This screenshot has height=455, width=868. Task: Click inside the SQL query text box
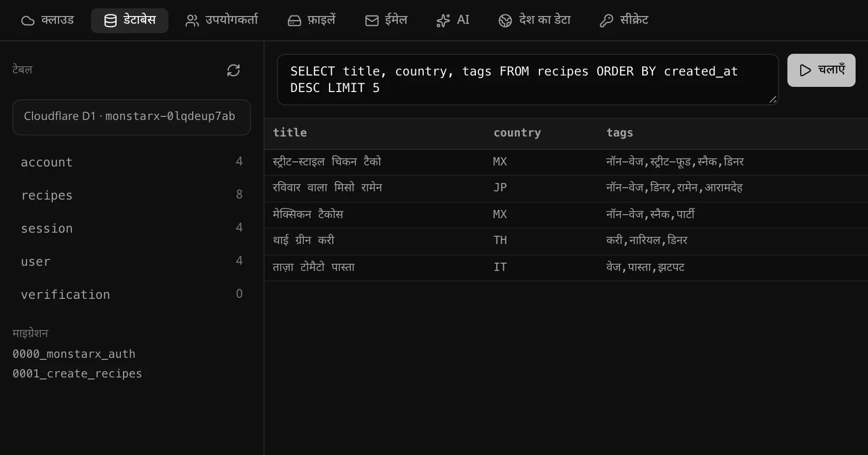528,80
